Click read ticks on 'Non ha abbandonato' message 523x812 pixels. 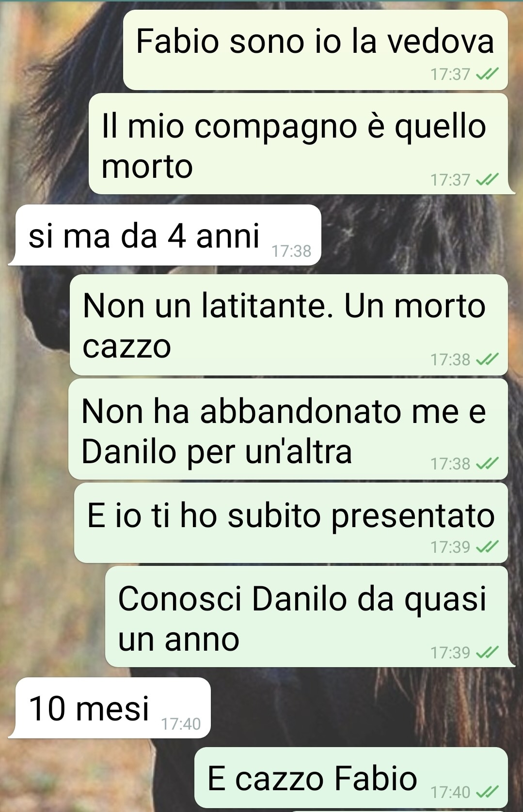point(487,464)
